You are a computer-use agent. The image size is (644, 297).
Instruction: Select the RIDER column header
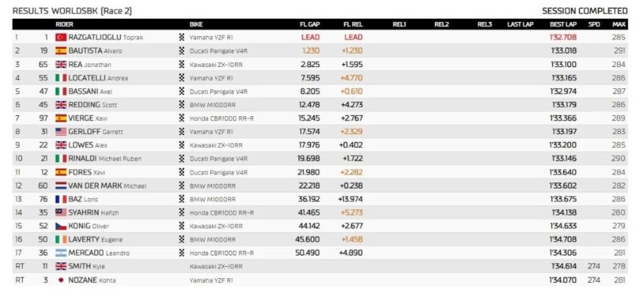click(65, 24)
